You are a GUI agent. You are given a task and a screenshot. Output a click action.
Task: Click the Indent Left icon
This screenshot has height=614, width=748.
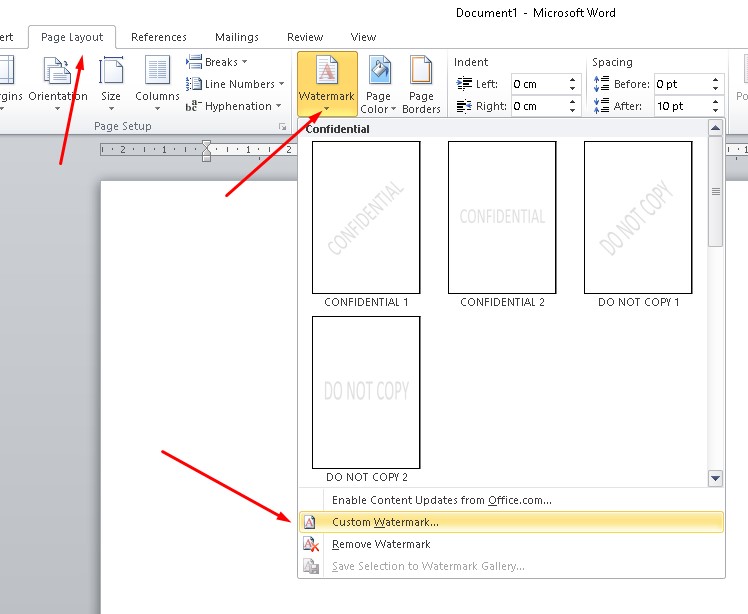point(464,84)
